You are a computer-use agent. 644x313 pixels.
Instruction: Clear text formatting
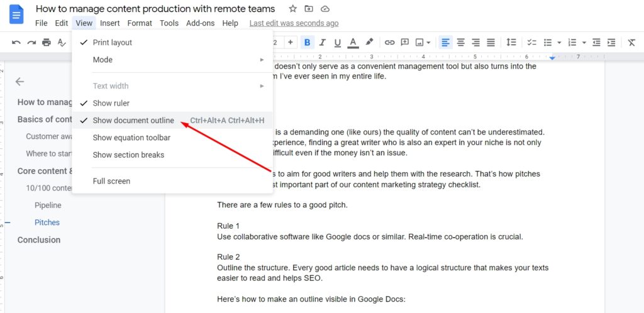click(631, 42)
